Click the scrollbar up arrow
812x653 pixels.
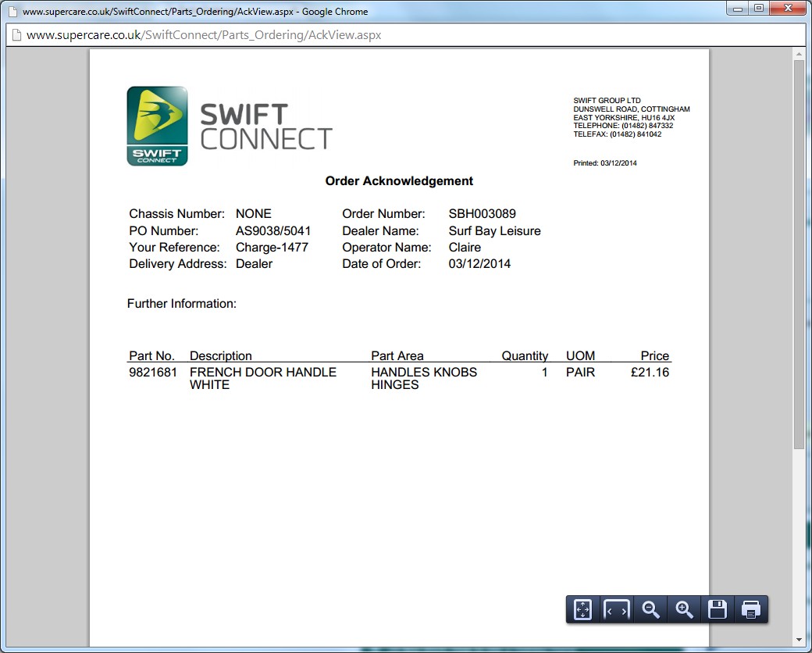tap(799, 53)
